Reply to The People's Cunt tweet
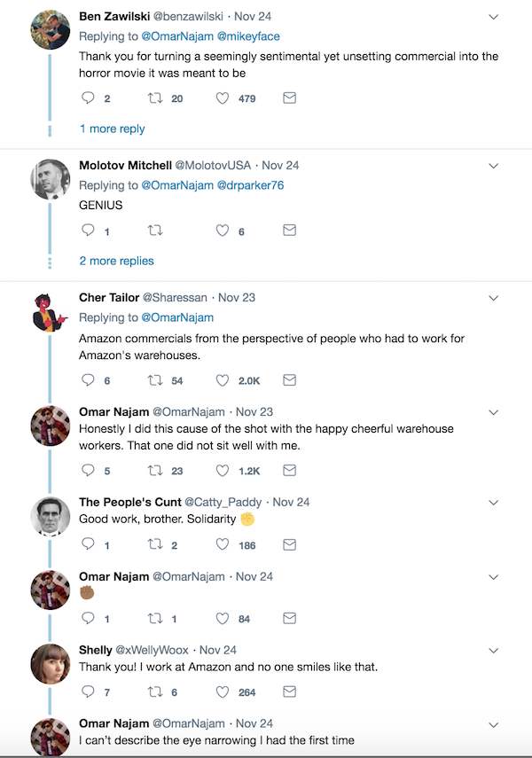 88,545
